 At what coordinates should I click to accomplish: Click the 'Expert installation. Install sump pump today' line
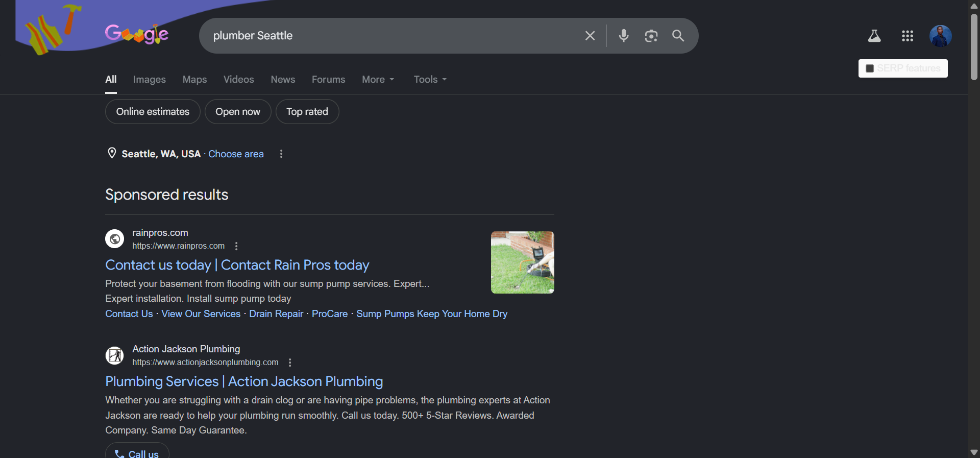(x=198, y=299)
